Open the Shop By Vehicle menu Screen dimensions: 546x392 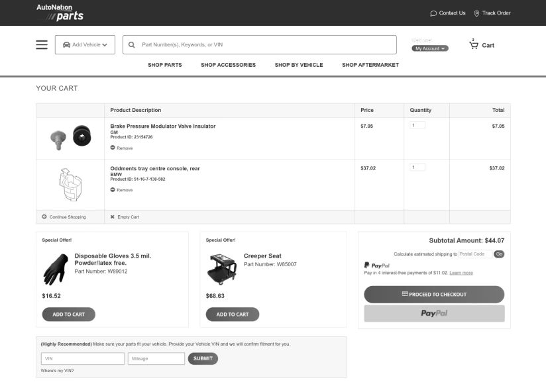[x=299, y=65]
